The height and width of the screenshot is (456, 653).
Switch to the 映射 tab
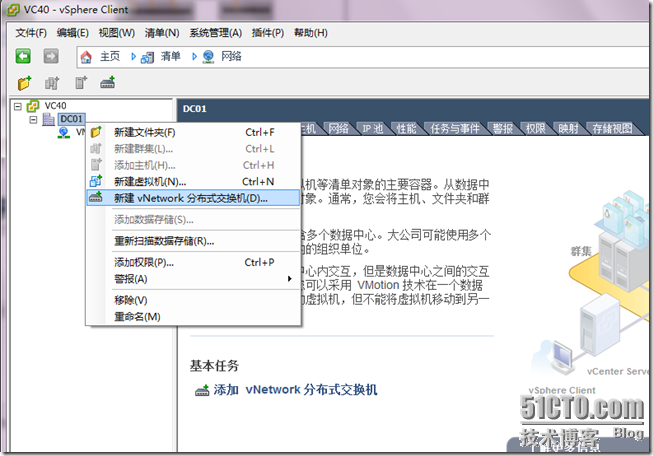[x=568, y=129]
